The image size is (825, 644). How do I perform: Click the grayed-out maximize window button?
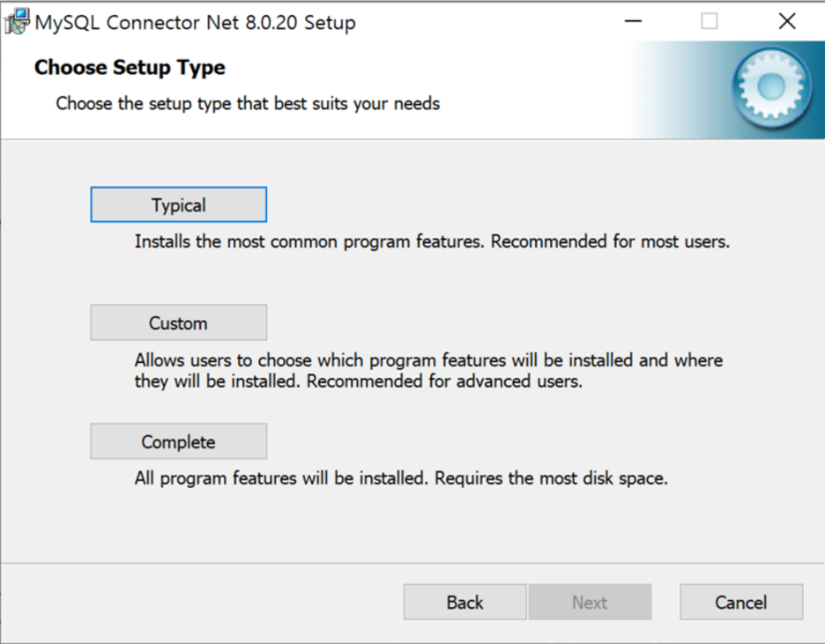[710, 21]
